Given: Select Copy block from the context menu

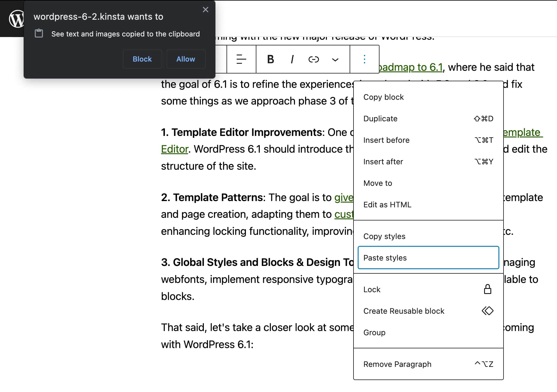Looking at the screenshot, I should 383,97.
